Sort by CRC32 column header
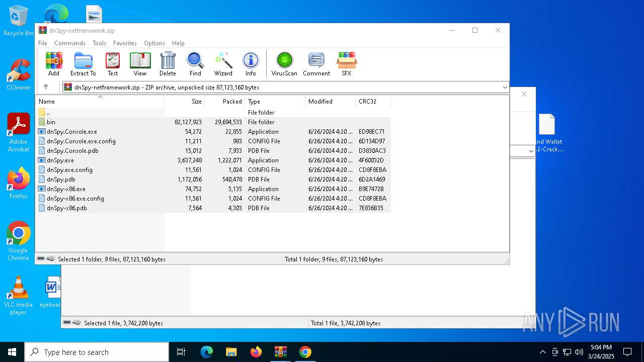 pyautogui.click(x=373, y=101)
